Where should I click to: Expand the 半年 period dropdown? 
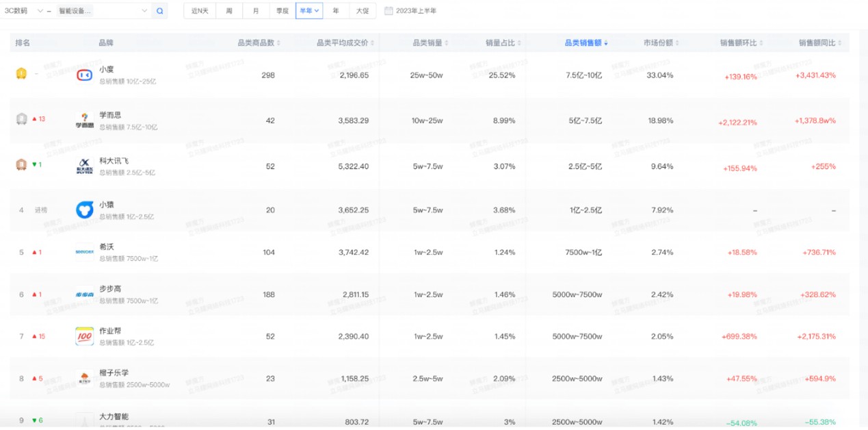[309, 11]
